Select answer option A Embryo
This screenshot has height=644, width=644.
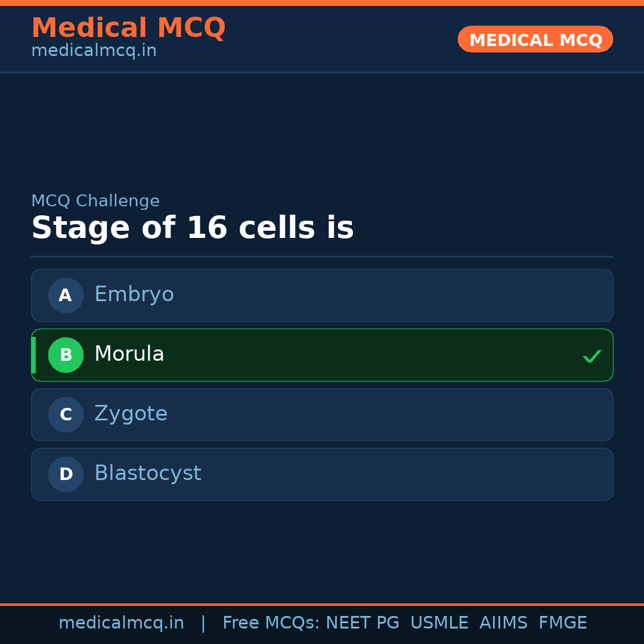322,295
